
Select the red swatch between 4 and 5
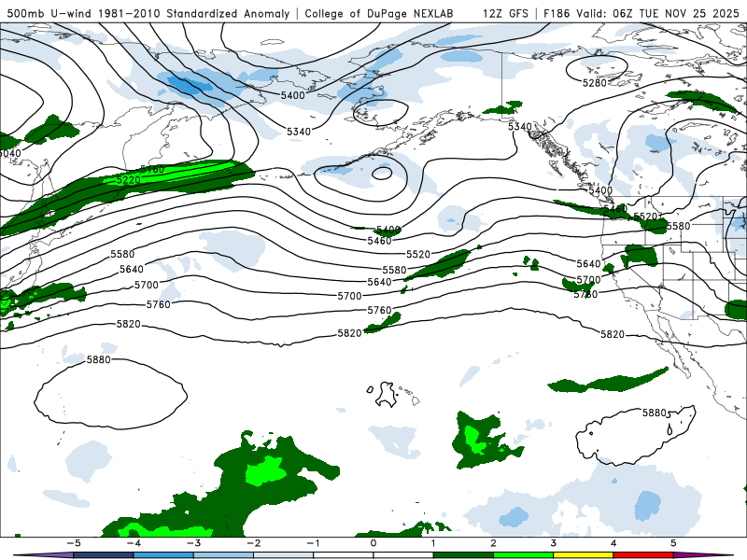[x=643, y=555]
